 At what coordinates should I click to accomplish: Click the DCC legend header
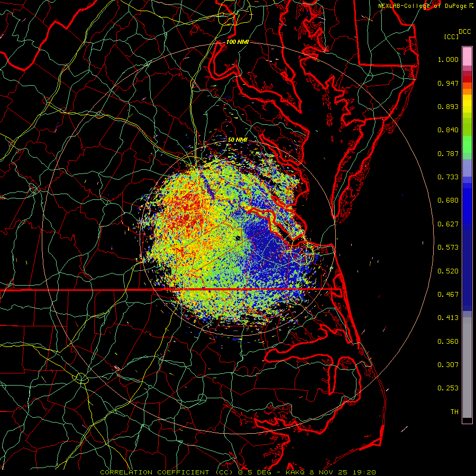(464, 32)
